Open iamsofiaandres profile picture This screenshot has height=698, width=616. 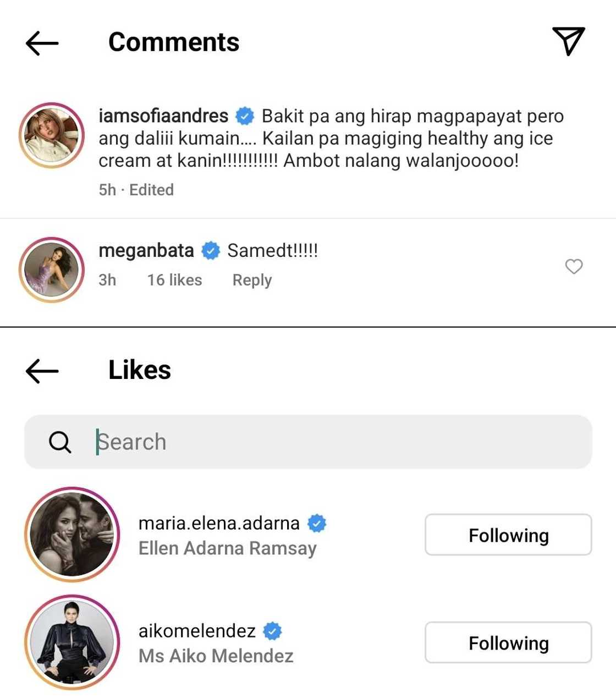52,135
